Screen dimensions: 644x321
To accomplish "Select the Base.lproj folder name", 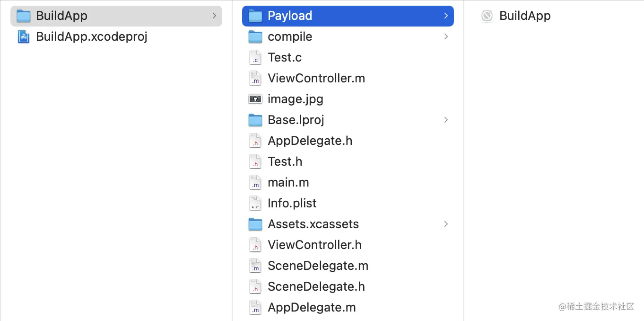I will tap(296, 120).
